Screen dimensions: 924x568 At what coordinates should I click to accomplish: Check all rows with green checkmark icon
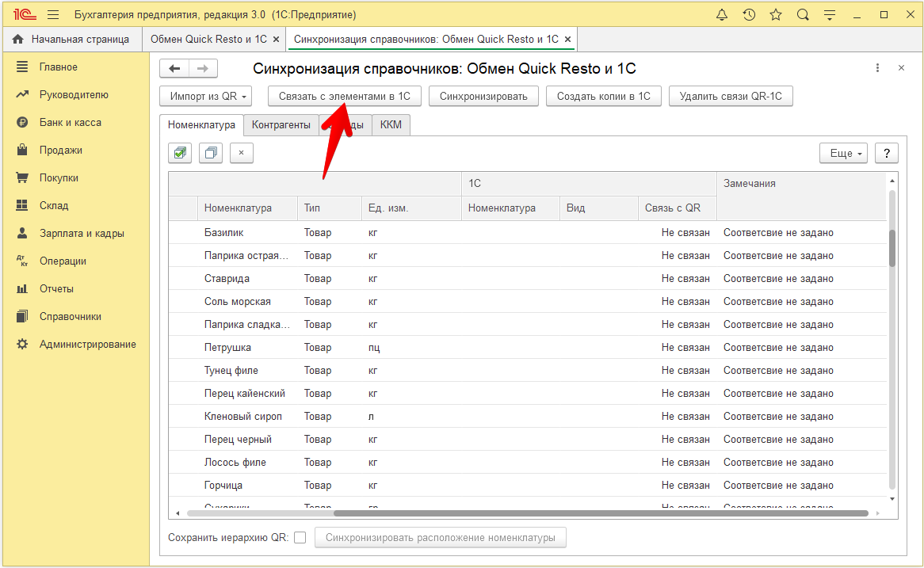point(180,153)
